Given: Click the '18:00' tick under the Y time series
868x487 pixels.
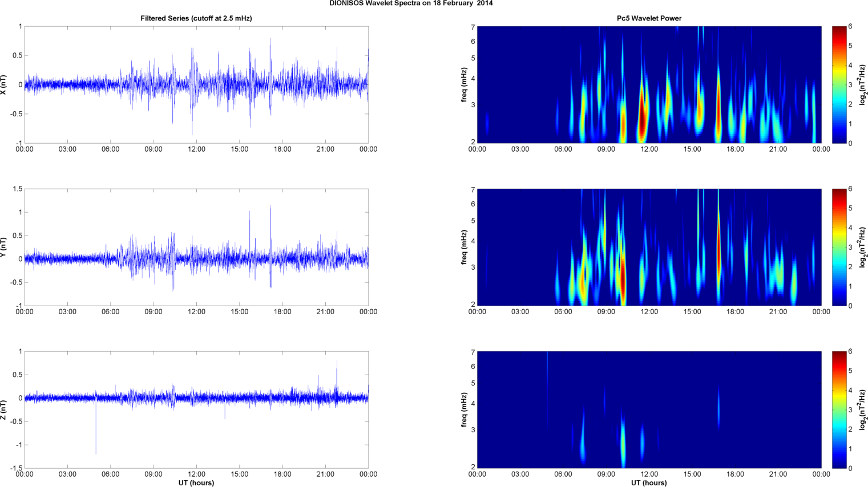Looking at the screenshot, I should coord(282,312).
